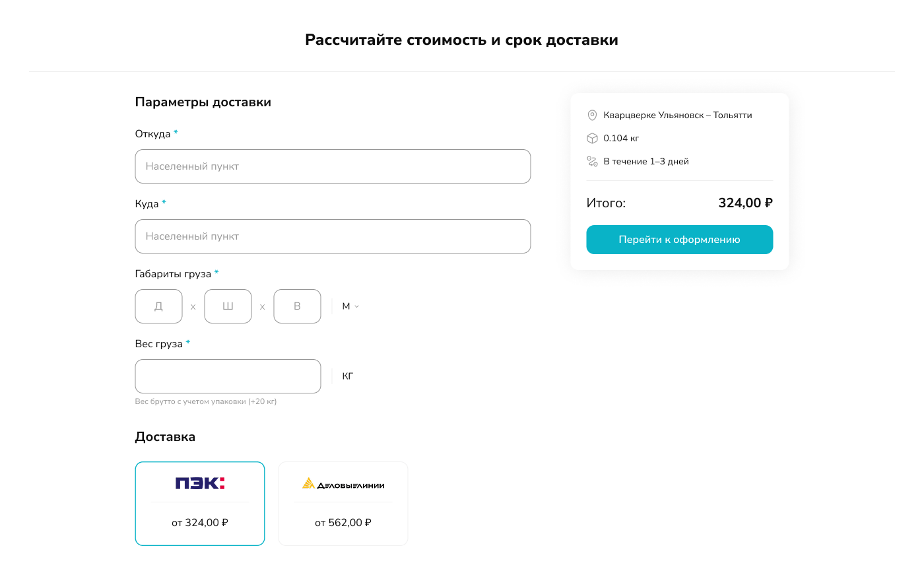Click the length Д dimension field
924x575 pixels.
pos(158,306)
